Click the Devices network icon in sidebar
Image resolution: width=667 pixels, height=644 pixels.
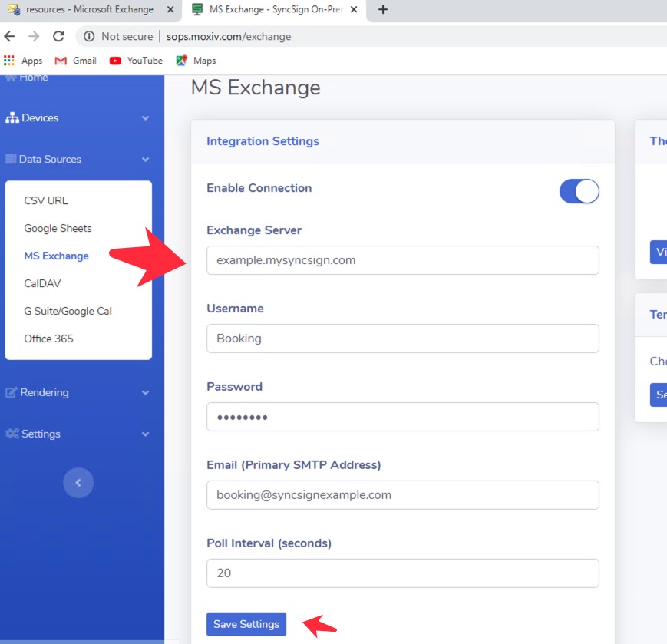pos(12,118)
